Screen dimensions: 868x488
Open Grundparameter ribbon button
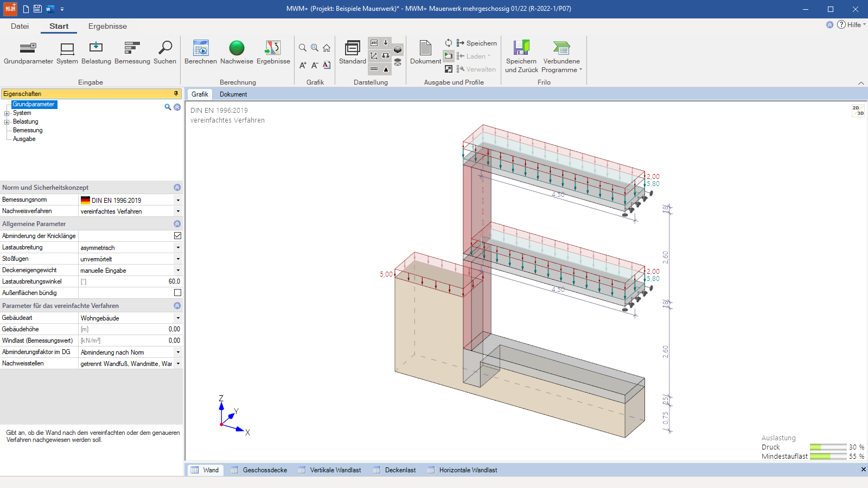tap(28, 53)
